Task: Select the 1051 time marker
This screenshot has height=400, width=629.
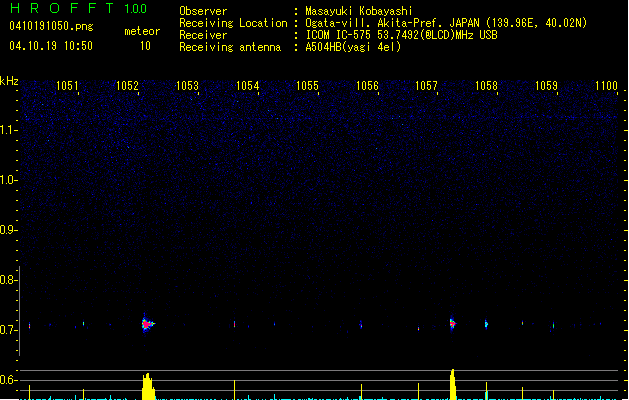Action: tap(68, 87)
